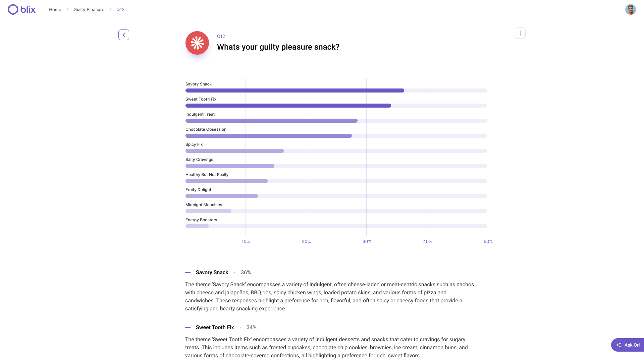Image resolution: width=644 pixels, height=362 pixels.
Task: Click the back arrow button
Action: (x=124, y=35)
